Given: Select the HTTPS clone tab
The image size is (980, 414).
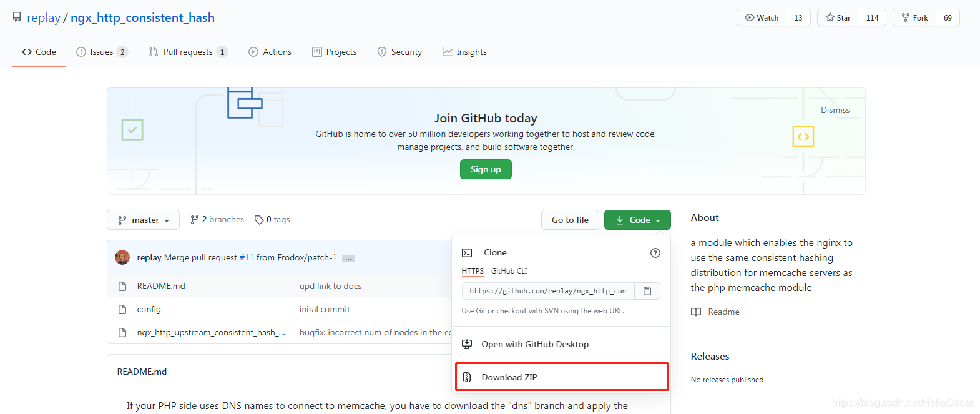Looking at the screenshot, I should (x=473, y=271).
